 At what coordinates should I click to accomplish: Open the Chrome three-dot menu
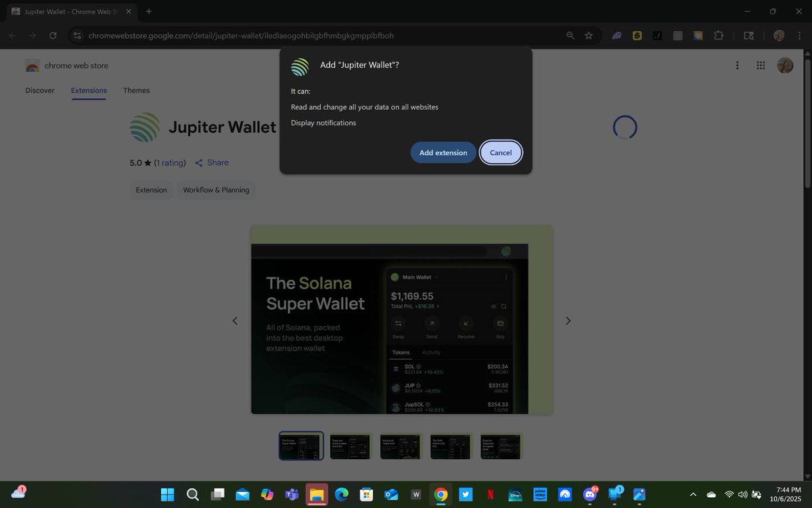pyautogui.click(x=798, y=35)
